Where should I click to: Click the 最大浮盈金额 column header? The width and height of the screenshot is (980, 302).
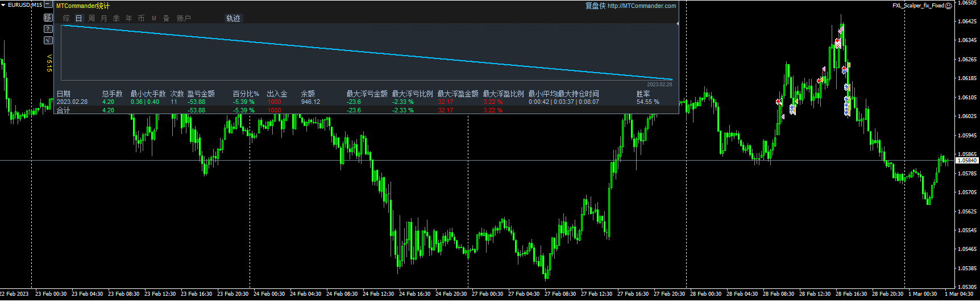458,94
